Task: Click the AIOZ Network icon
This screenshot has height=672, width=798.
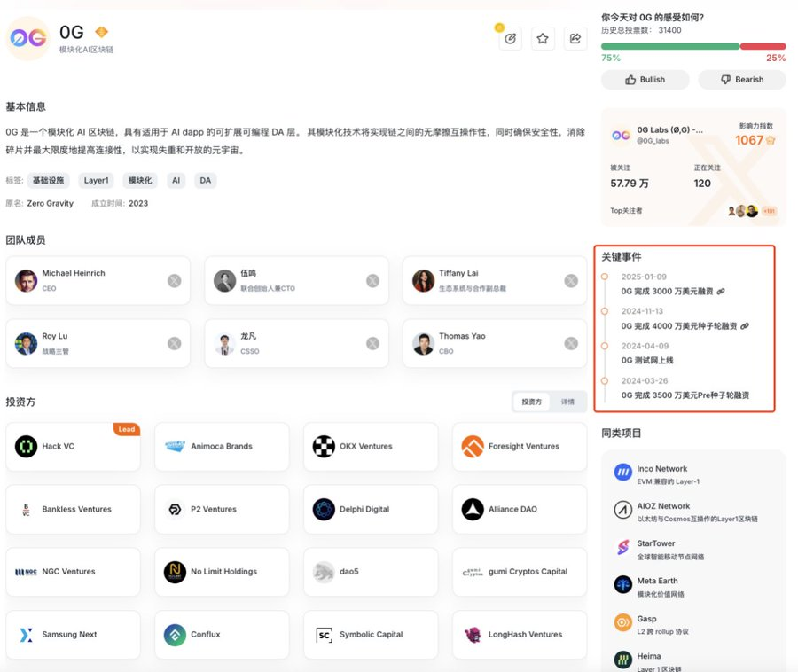Action: [x=623, y=510]
